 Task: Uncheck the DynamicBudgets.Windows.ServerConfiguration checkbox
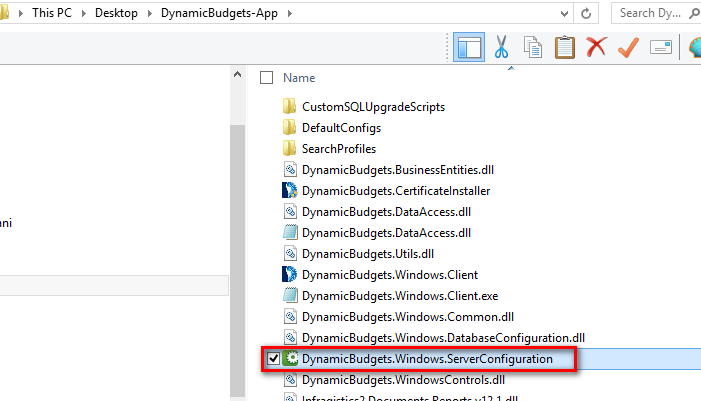point(274,359)
